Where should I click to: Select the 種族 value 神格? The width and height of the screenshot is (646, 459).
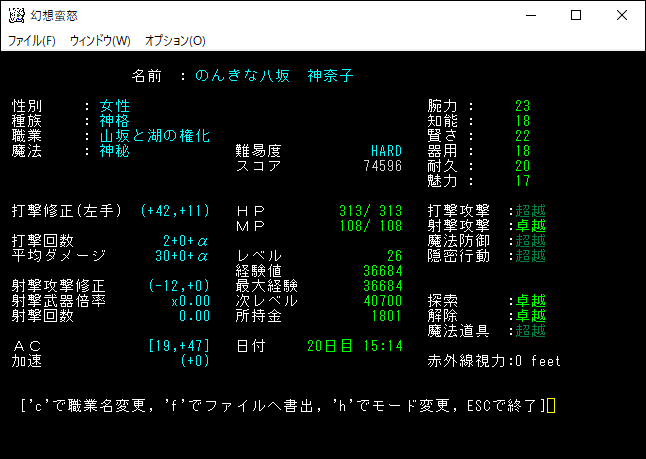pos(115,121)
